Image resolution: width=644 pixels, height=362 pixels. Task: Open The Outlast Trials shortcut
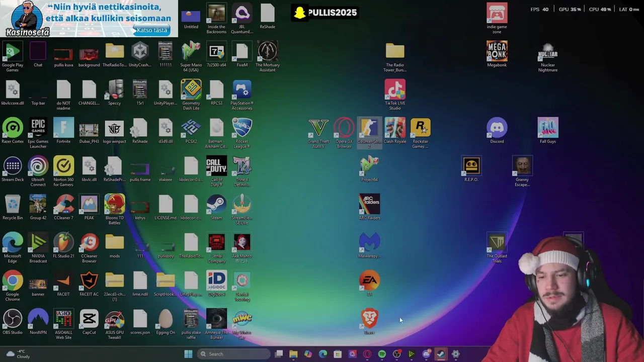[x=497, y=247]
